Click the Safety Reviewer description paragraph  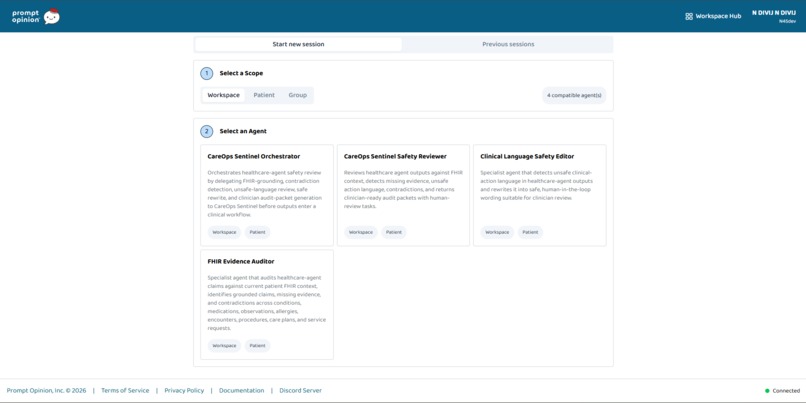(x=404, y=189)
